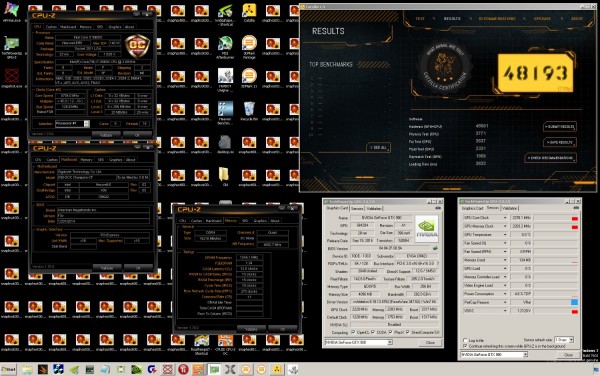Toggle the DirectCompute 5.0 checkbox

[x=408, y=332]
